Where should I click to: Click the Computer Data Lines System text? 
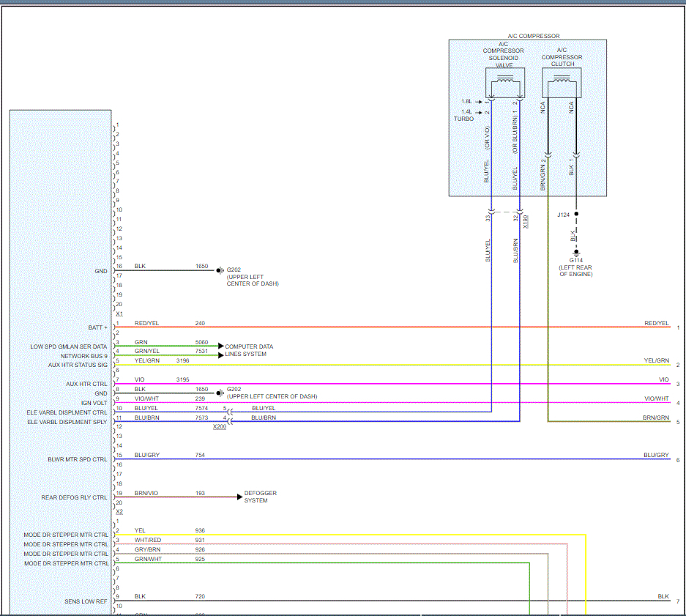tap(250, 350)
